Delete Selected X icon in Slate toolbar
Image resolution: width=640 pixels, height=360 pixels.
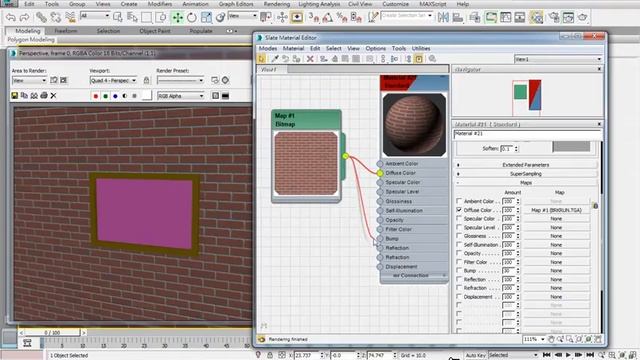(x=310, y=59)
